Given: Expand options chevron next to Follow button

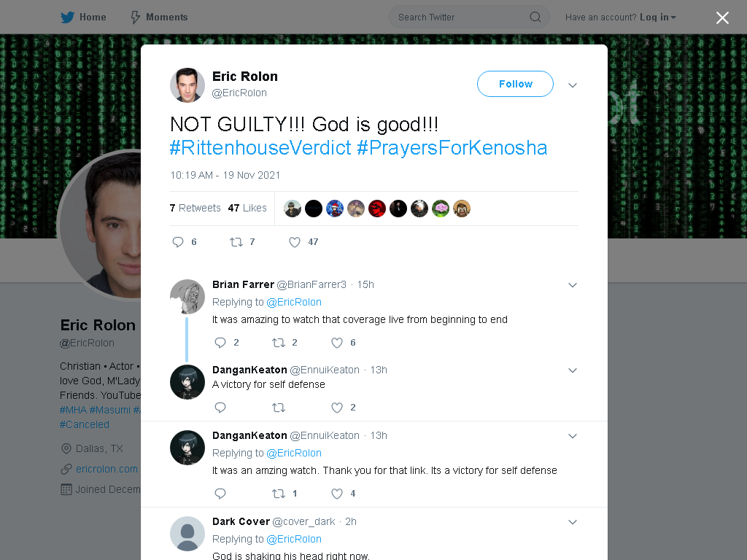Looking at the screenshot, I should tap(573, 85).
